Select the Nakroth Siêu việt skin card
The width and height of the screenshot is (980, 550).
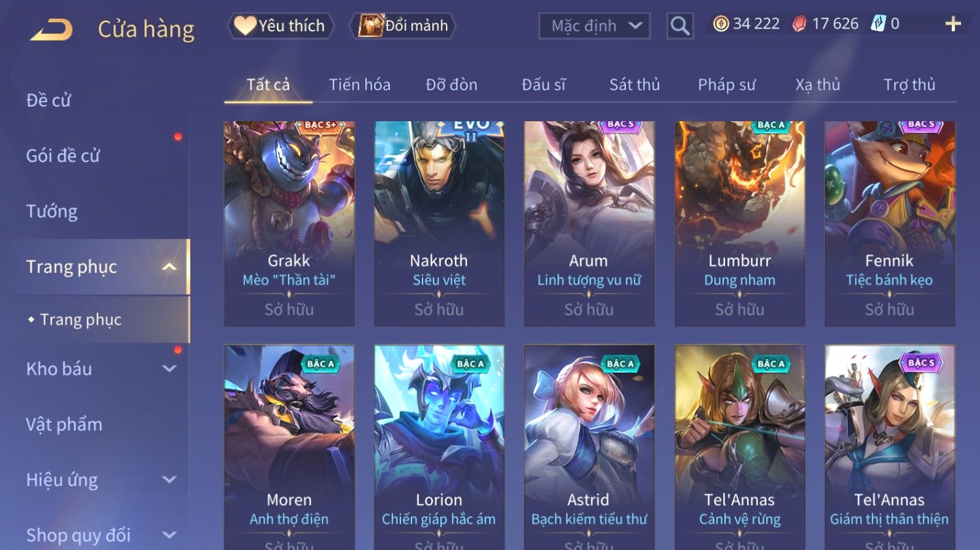point(439,224)
